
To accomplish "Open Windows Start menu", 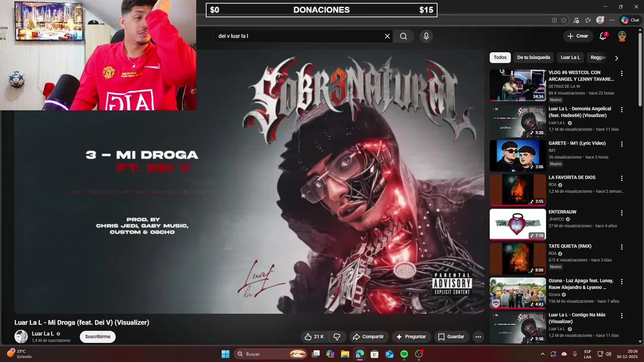I will click(225, 354).
